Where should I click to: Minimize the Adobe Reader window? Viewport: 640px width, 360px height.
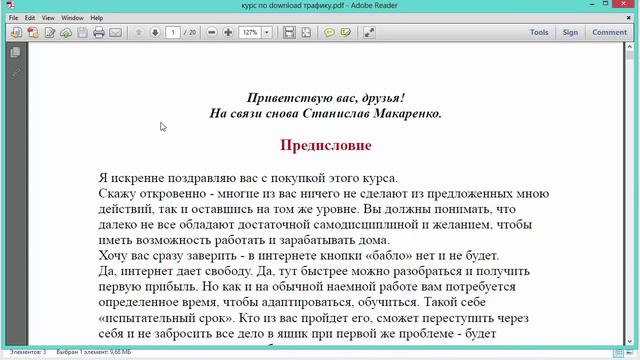[592, 4]
